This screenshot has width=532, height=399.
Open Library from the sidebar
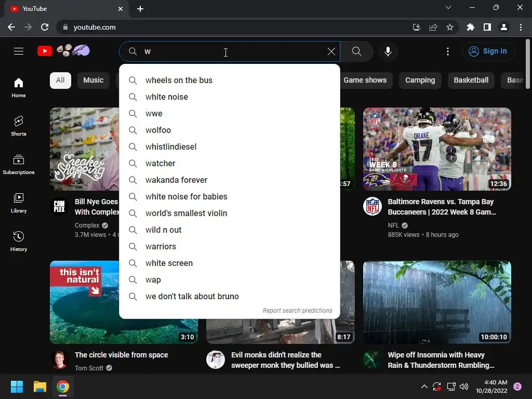(19, 203)
